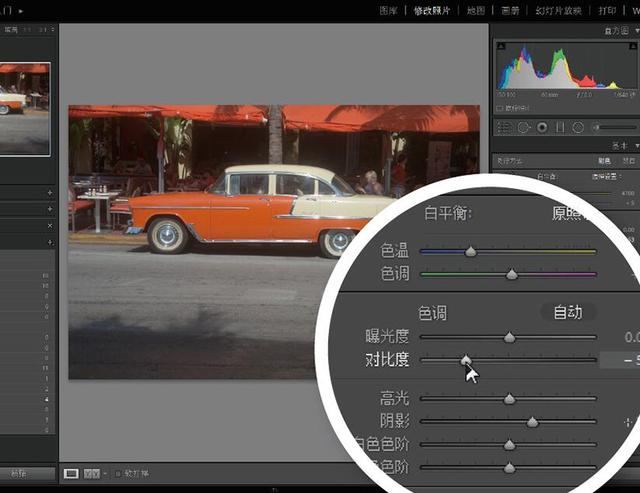Click the 地图 map module link

[x=476, y=10]
